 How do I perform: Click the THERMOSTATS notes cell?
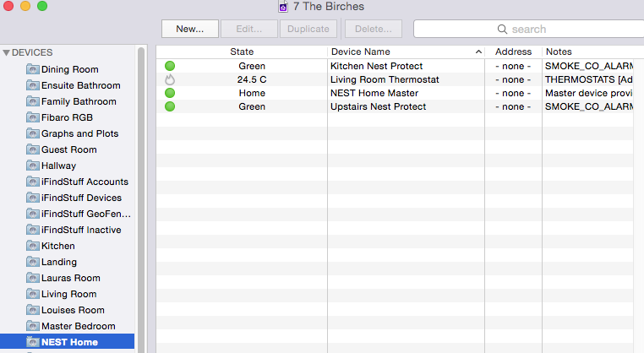[588, 79]
